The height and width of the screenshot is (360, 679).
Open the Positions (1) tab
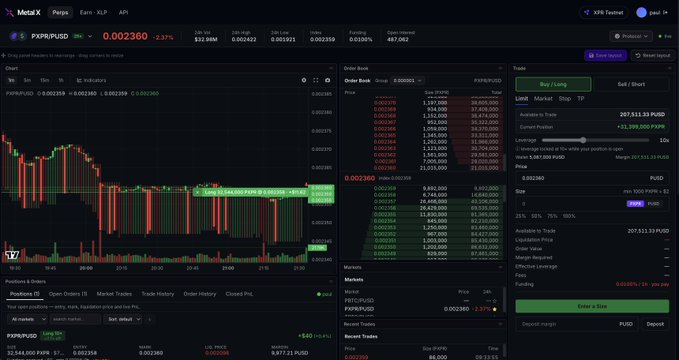click(x=25, y=294)
